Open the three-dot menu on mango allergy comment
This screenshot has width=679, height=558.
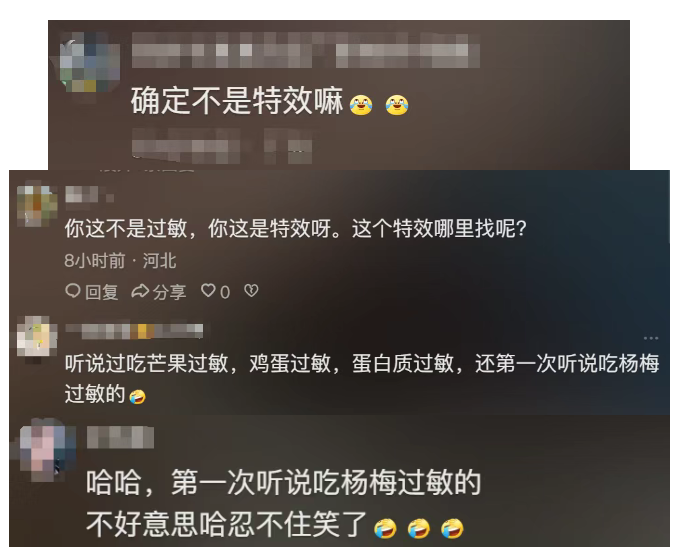[651, 338]
